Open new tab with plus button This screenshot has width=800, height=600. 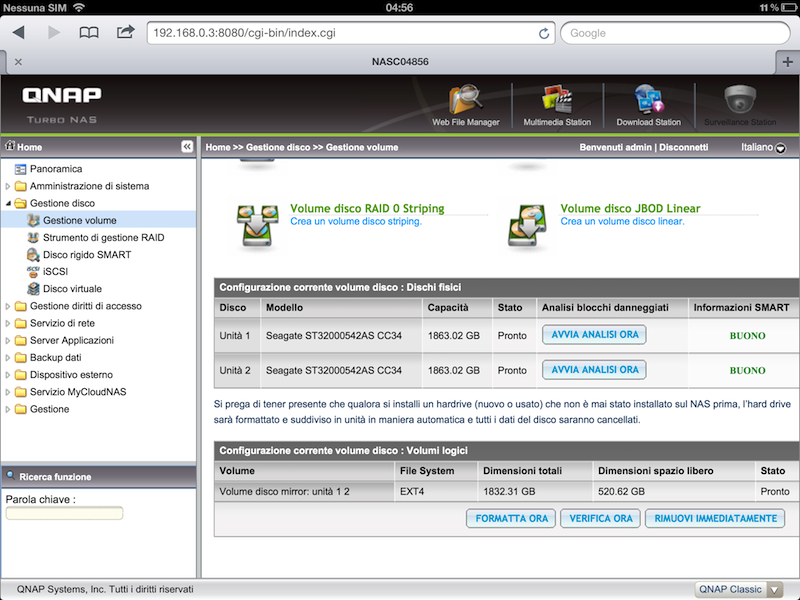(x=787, y=61)
